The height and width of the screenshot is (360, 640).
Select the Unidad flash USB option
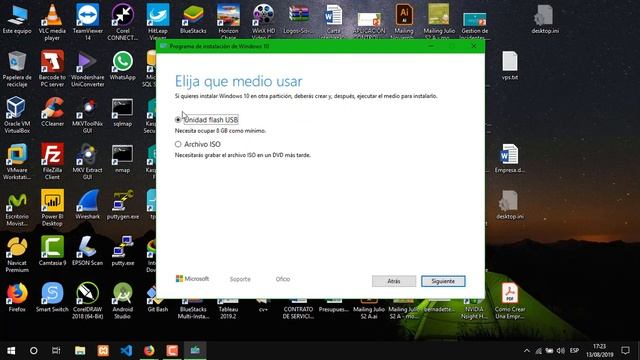207,120
